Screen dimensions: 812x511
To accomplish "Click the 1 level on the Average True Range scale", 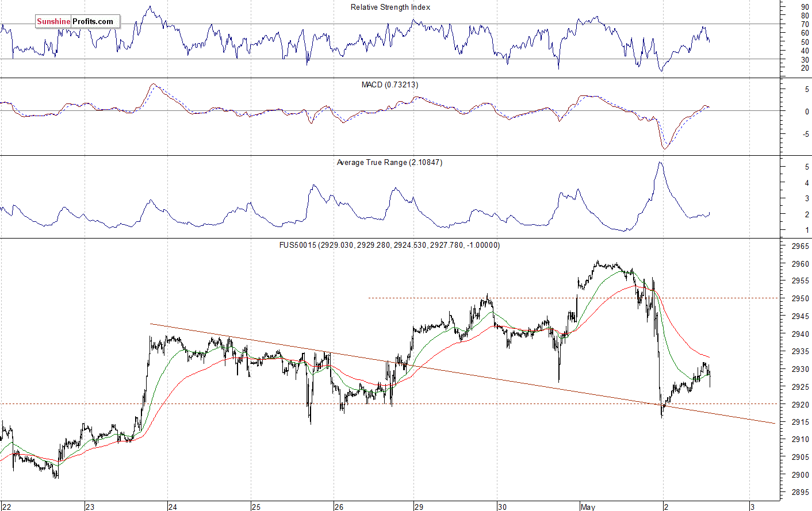I will 807,230.
